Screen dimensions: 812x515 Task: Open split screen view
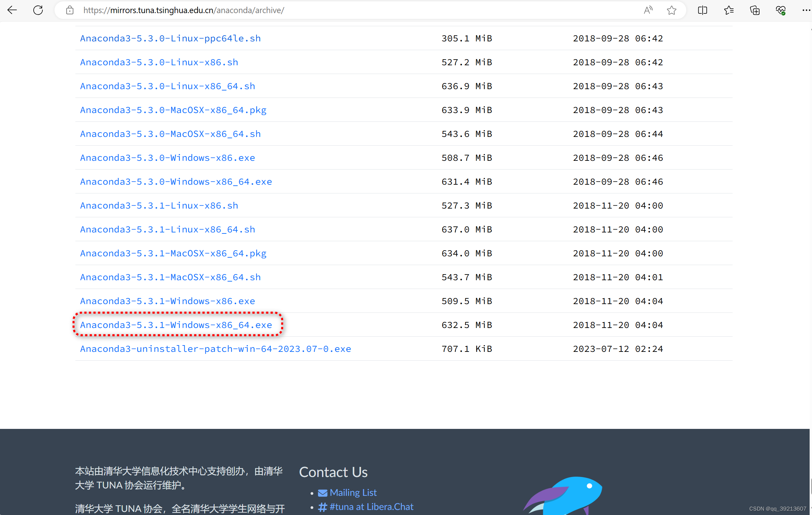pyautogui.click(x=702, y=10)
